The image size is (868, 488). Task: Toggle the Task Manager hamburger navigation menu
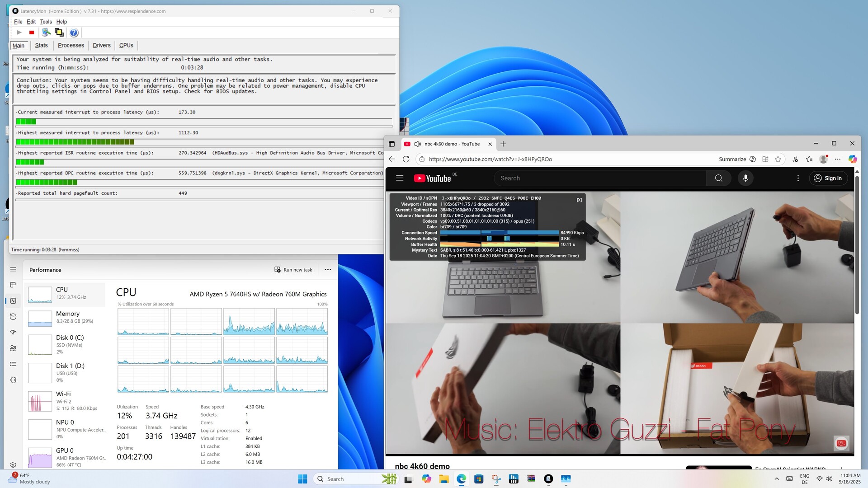pos(13,269)
